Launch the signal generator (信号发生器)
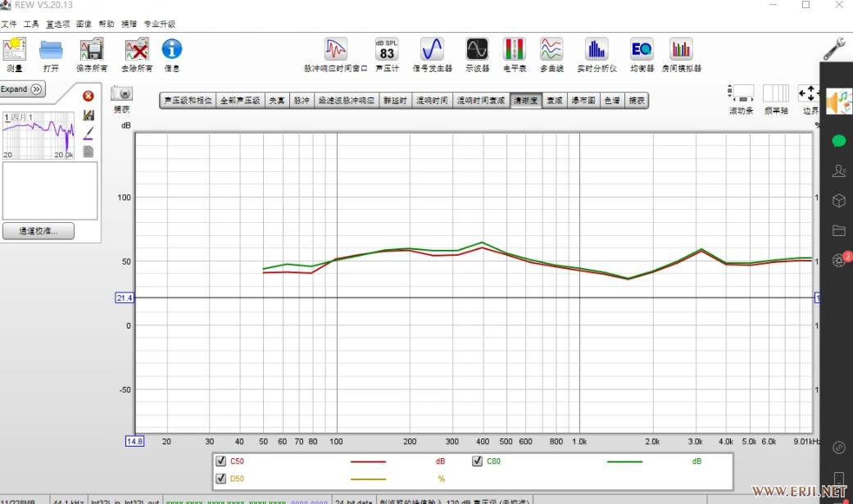The image size is (853, 504). (432, 50)
